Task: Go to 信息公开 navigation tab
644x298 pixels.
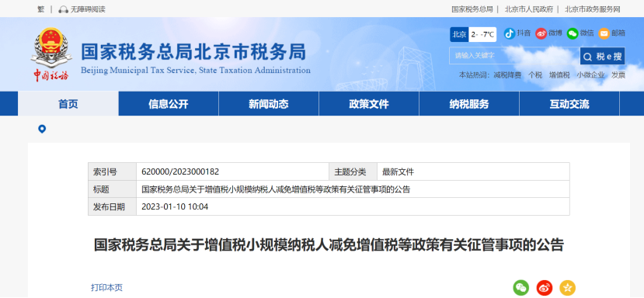Action: click(x=169, y=104)
